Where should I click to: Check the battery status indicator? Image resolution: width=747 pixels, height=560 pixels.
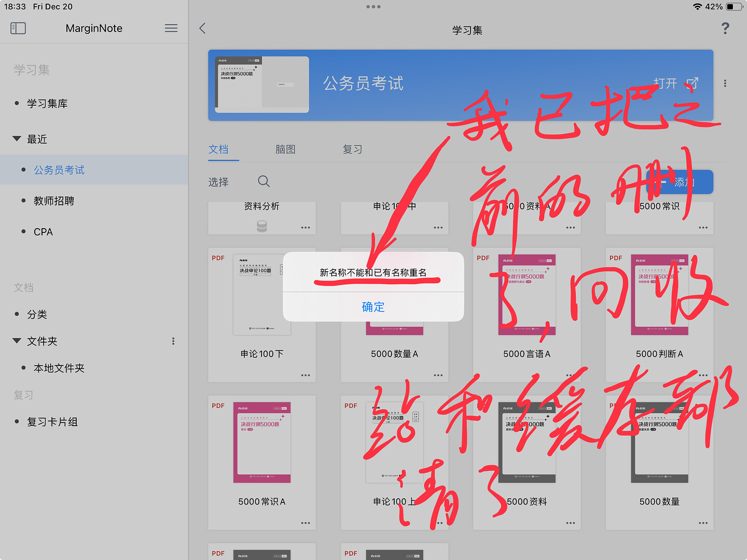click(734, 7)
